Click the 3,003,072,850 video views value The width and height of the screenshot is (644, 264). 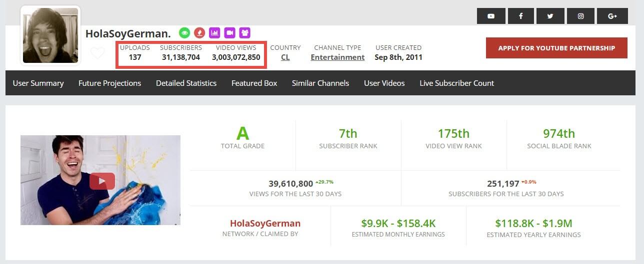tap(236, 57)
